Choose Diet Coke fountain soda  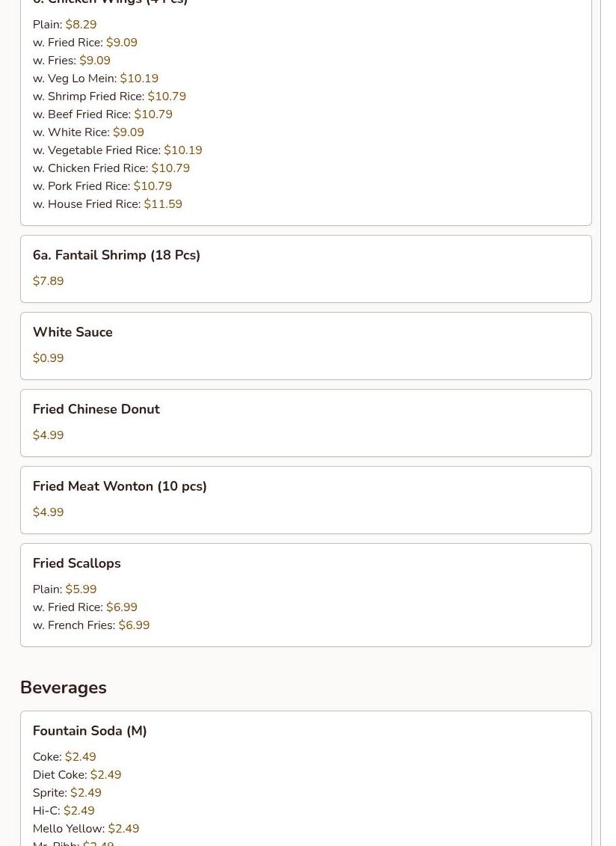[77, 775]
